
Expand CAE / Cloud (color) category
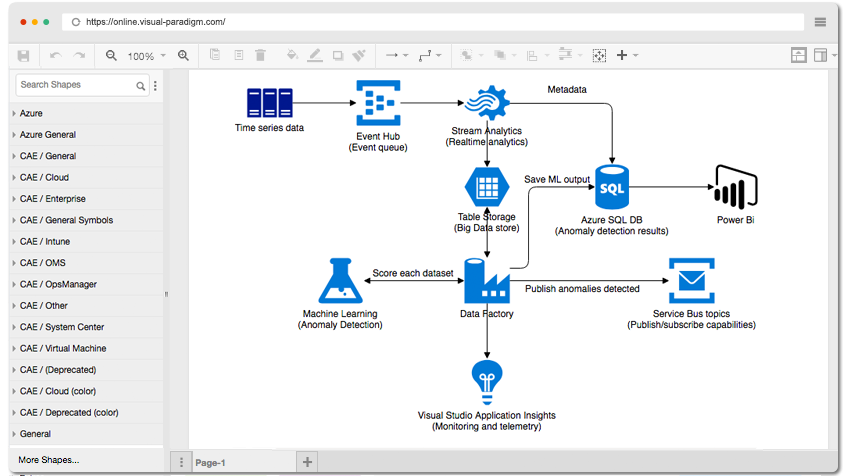pos(87,391)
